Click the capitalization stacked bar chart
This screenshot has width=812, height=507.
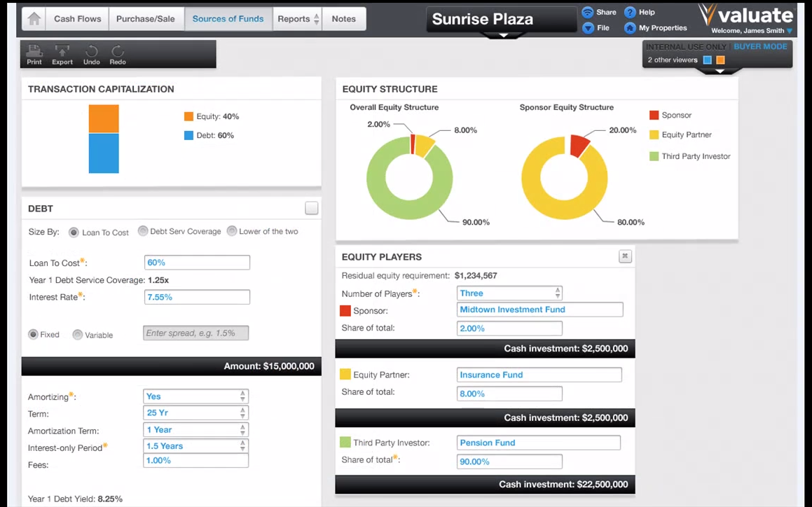tap(104, 139)
